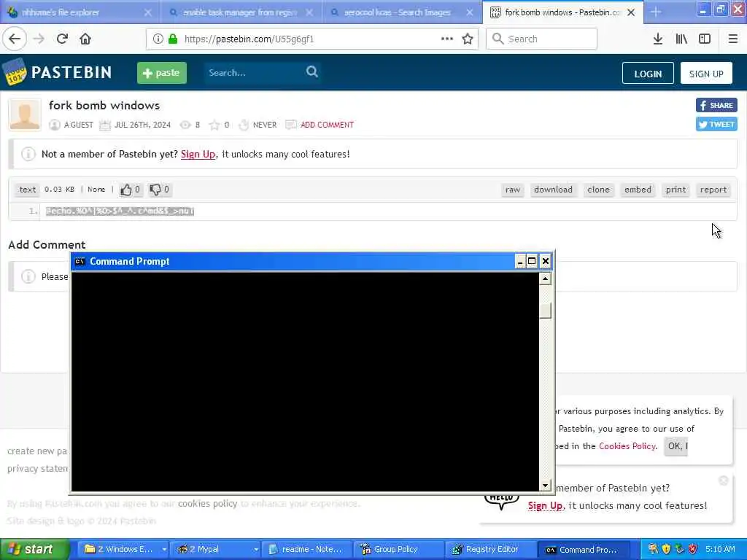Click the highlighted code line in paste
Screen dimensions: 747x560
[120, 211]
